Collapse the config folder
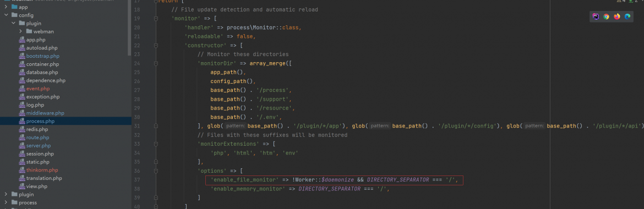Screen dimensions: 644x209 pyautogui.click(x=6, y=15)
